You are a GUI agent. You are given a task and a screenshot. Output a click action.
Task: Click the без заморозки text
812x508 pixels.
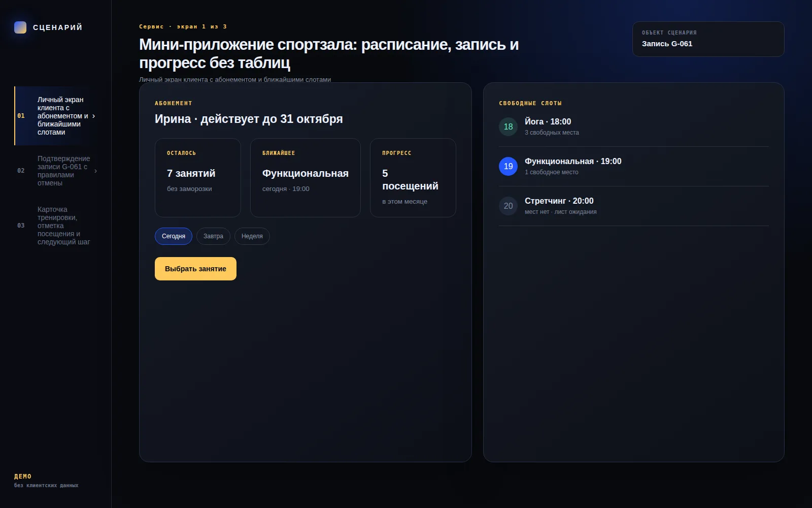pos(189,189)
